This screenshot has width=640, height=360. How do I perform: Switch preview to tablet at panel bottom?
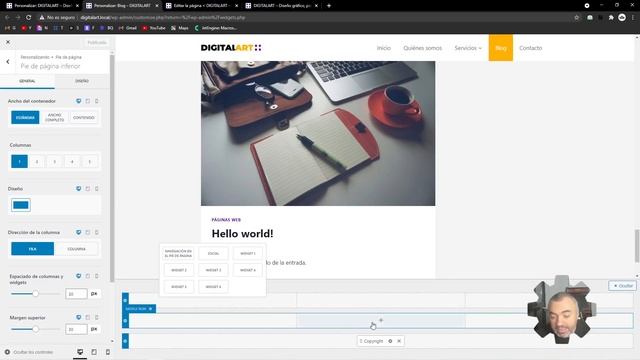tap(94, 352)
